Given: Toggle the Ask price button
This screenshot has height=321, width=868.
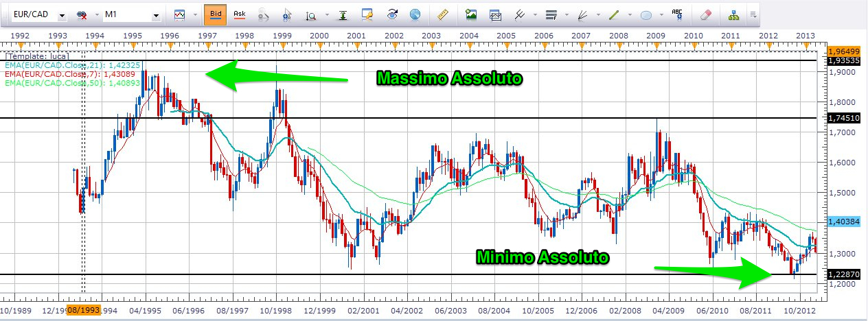Looking at the screenshot, I should click(x=240, y=14).
